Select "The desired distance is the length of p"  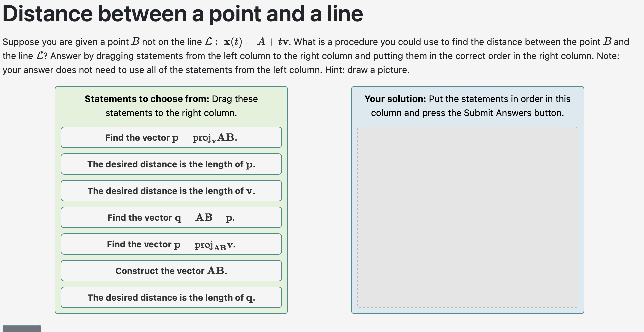pyautogui.click(x=171, y=164)
